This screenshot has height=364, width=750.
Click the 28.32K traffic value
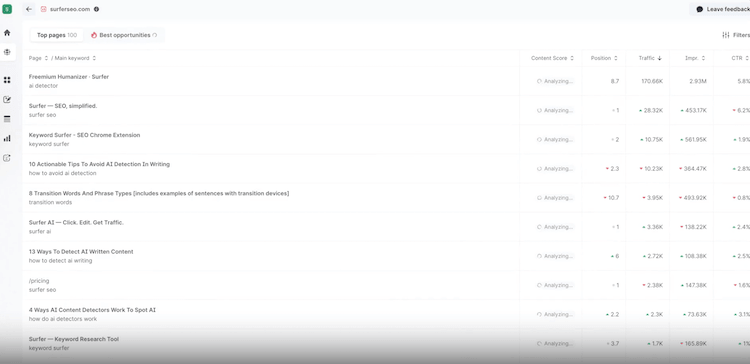653,110
